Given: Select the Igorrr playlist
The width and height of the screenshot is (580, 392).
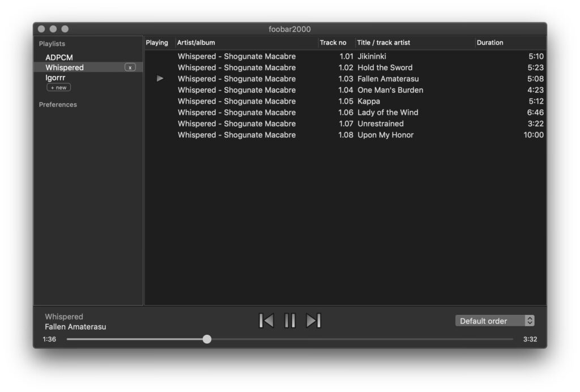Looking at the screenshot, I should 56,78.
